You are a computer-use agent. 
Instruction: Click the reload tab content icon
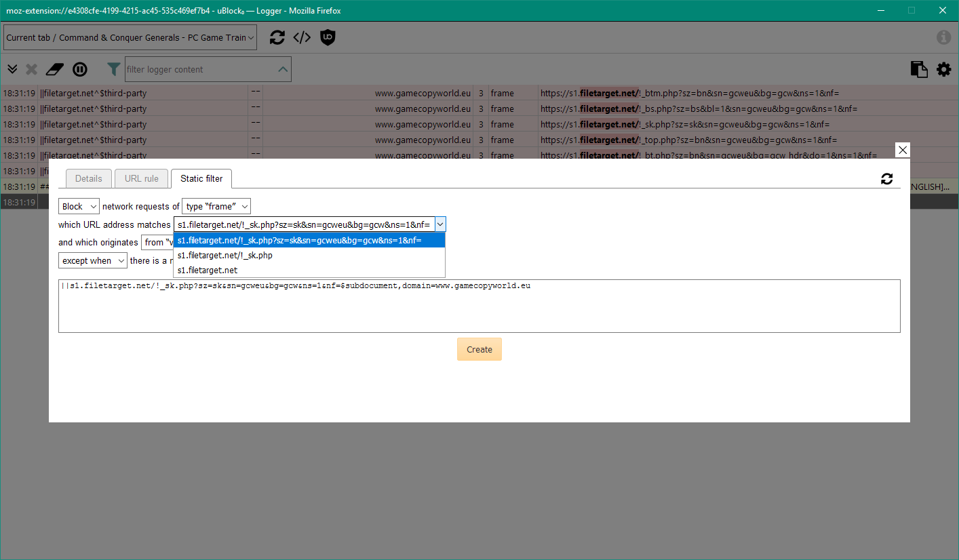pos(277,37)
